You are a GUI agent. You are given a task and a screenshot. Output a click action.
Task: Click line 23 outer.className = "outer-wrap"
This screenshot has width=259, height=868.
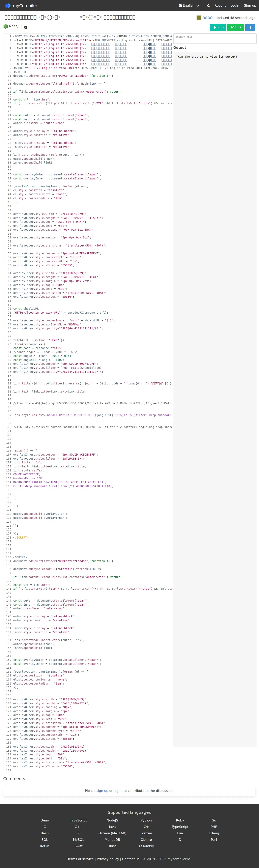pos(39,123)
